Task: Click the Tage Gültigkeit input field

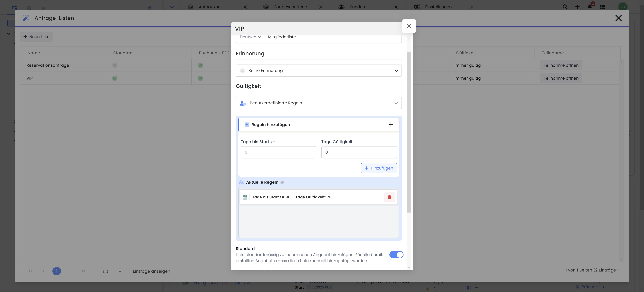Action: tap(359, 152)
